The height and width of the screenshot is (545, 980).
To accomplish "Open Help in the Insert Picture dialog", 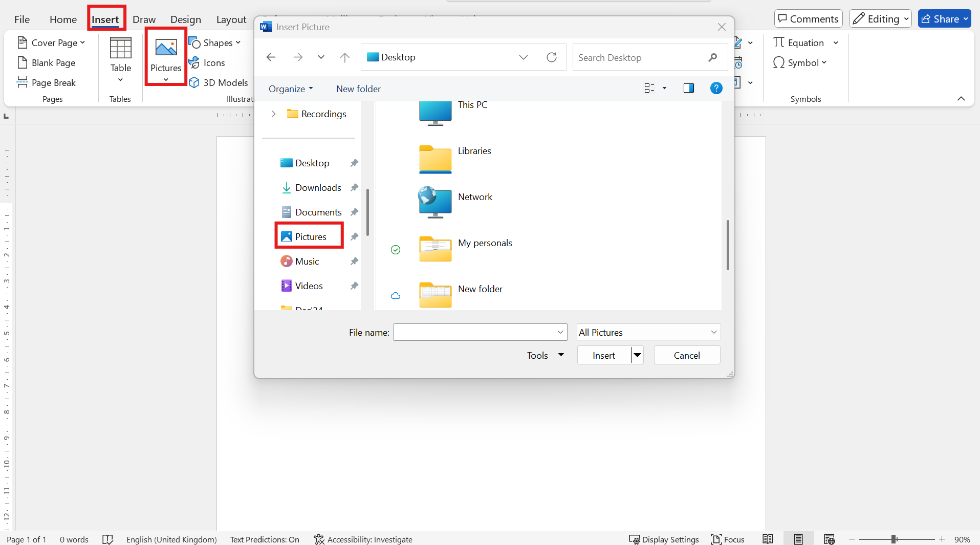I will (x=716, y=89).
